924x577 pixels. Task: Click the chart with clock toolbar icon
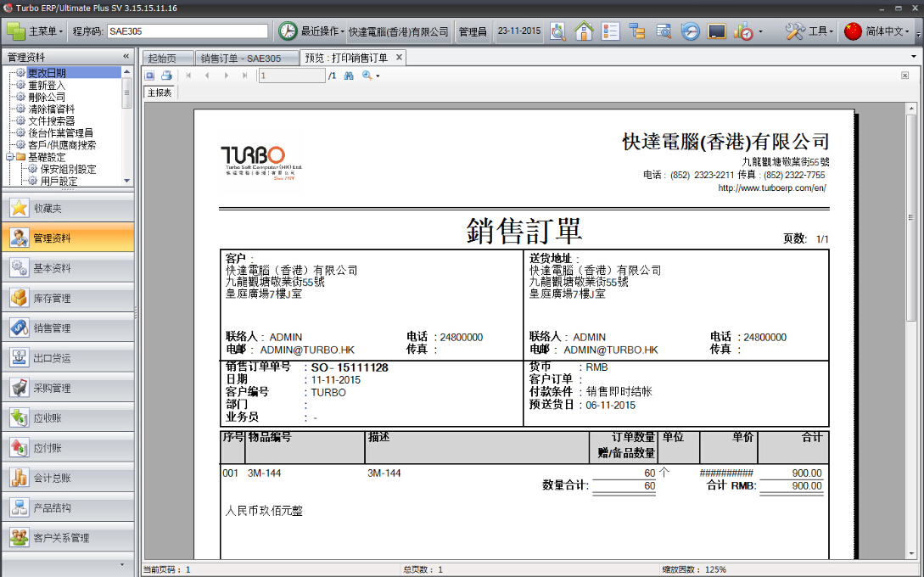coord(743,31)
